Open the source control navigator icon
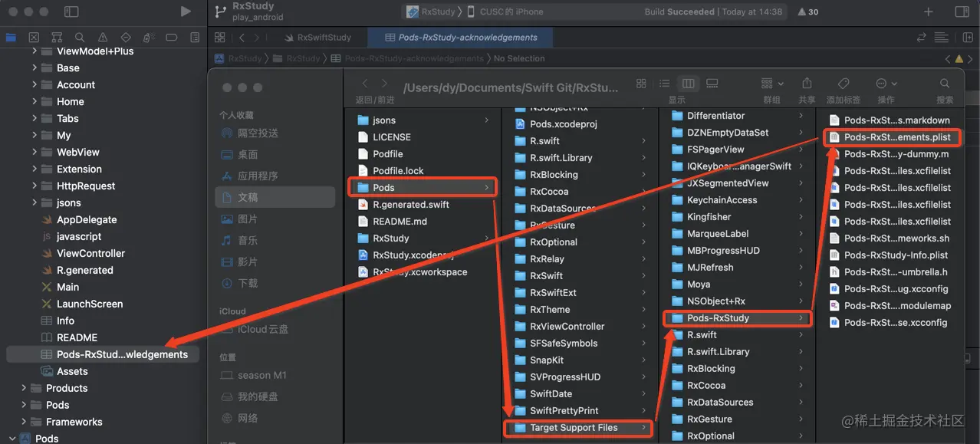 [x=34, y=37]
